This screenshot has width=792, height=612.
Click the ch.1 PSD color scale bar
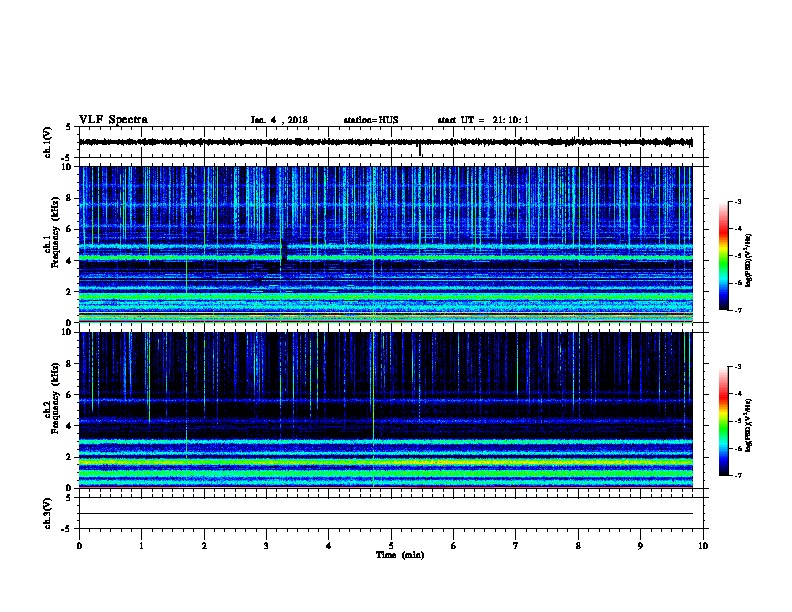(723, 256)
